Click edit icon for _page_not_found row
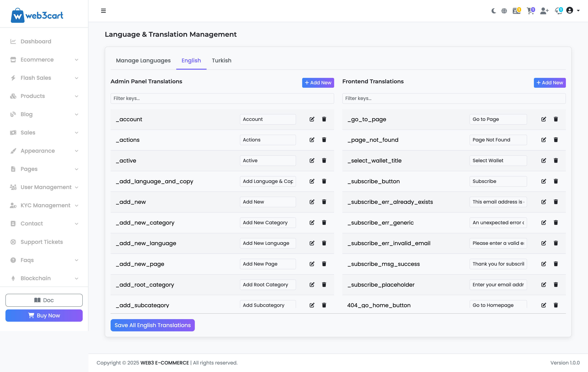Screen dimensions: 588x372 point(544,140)
